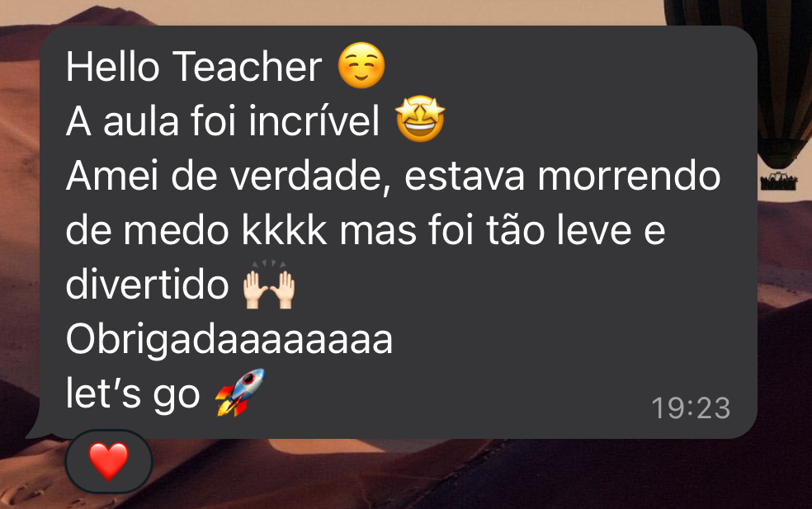
Task: Click the word Obrigadaaaaaaa
Action: 229,339
